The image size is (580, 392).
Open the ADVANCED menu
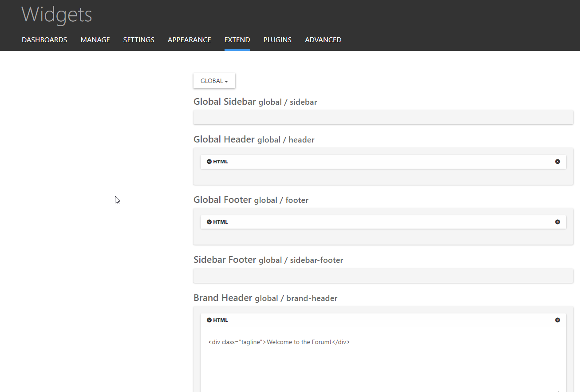click(x=323, y=40)
